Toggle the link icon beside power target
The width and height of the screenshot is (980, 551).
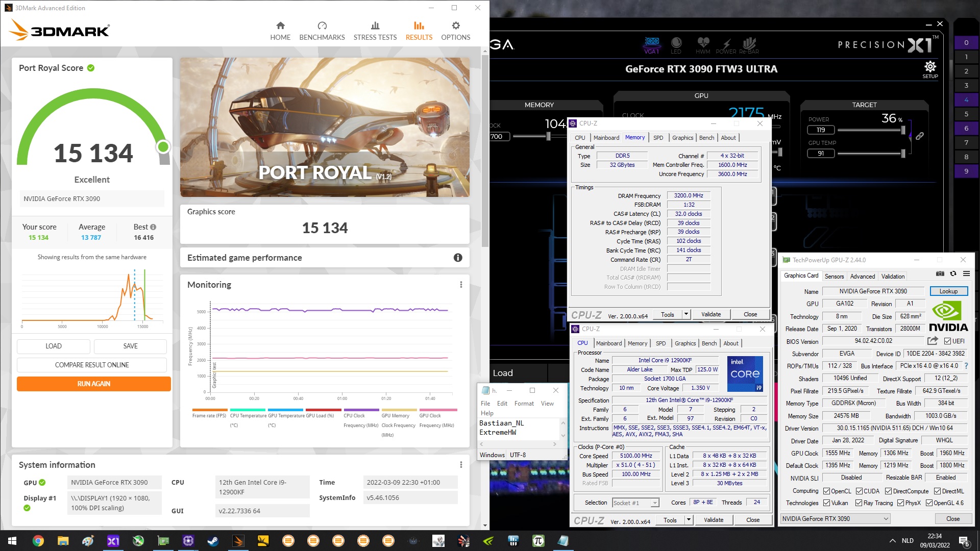(x=920, y=136)
